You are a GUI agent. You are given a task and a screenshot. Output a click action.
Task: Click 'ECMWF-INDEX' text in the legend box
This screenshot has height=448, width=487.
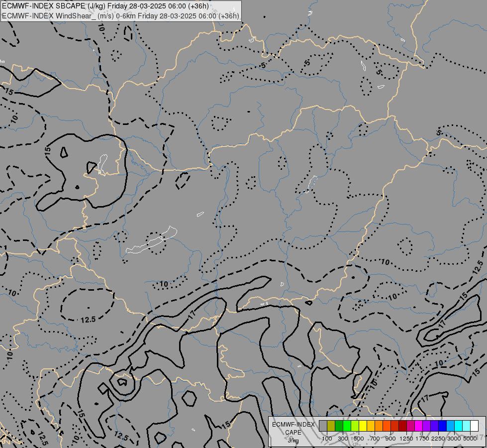pyautogui.click(x=293, y=425)
